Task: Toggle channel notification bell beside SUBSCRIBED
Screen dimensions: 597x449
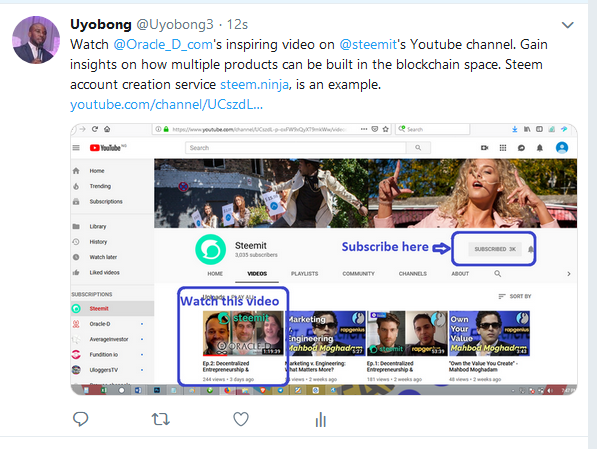Action: pyautogui.click(x=531, y=249)
